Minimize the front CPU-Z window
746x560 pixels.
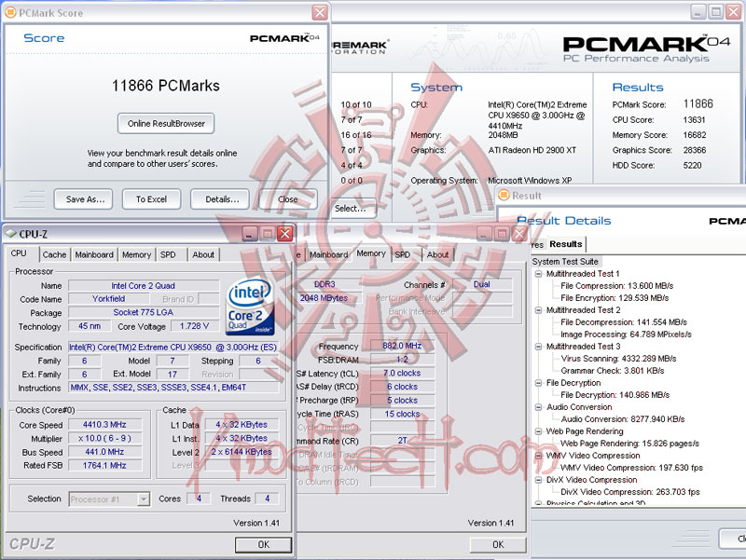pos(250,234)
